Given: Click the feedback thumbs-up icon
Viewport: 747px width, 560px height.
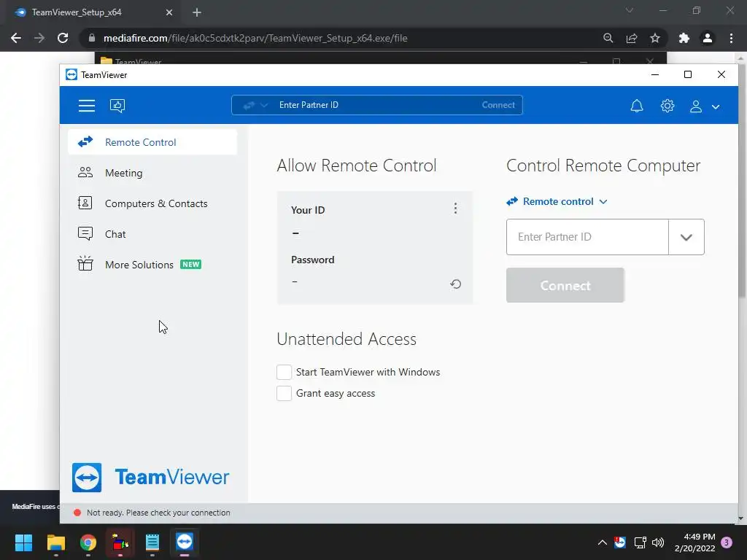Looking at the screenshot, I should [117, 105].
